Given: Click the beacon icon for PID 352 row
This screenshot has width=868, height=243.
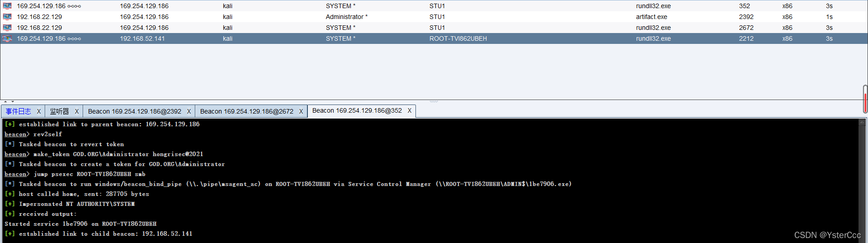Looking at the screenshot, I should [x=7, y=6].
